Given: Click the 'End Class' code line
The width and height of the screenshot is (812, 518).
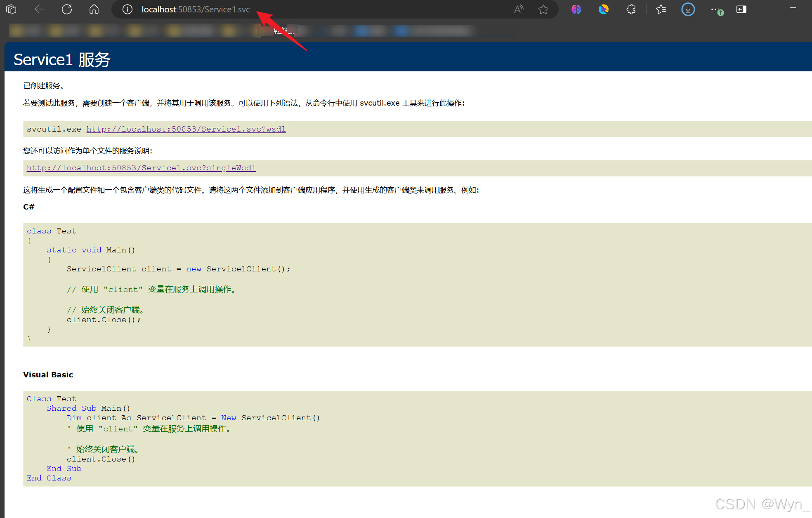Looking at the screenshot, I should (49, 478).
